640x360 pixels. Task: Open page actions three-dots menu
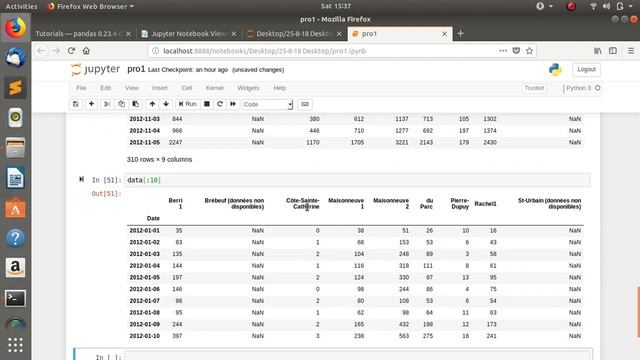tap(503, 51)
